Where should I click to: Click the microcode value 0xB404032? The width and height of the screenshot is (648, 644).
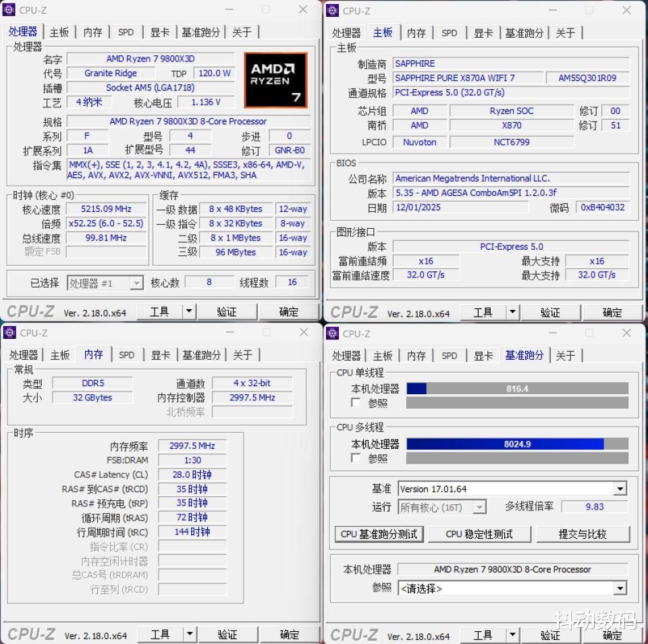603,207
